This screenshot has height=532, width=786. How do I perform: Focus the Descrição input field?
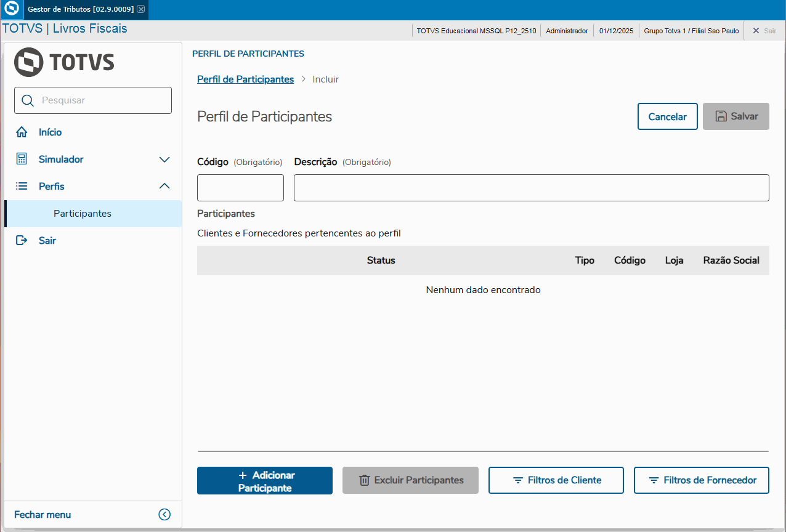click(532, 188)
